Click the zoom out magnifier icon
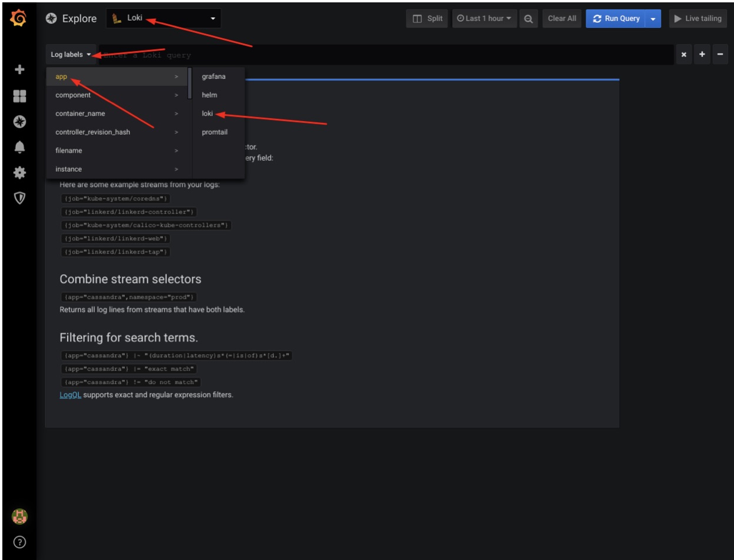The height and width of the screenshot is (560, 734). point(529,18)
